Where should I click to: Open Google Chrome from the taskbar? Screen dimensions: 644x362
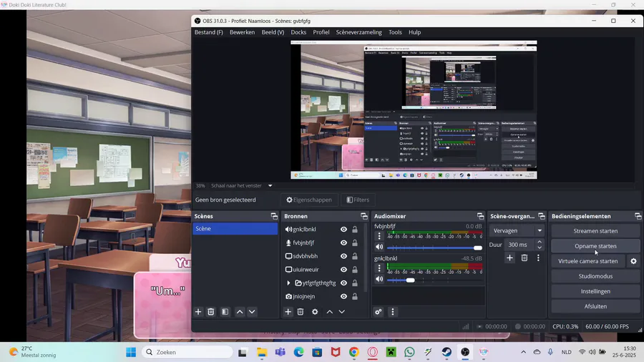(x=354, y=352)
